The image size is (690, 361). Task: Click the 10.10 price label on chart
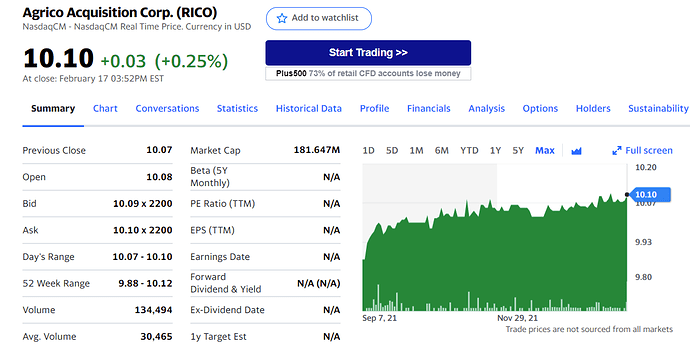pyautogui.click(x=650, y=195)
